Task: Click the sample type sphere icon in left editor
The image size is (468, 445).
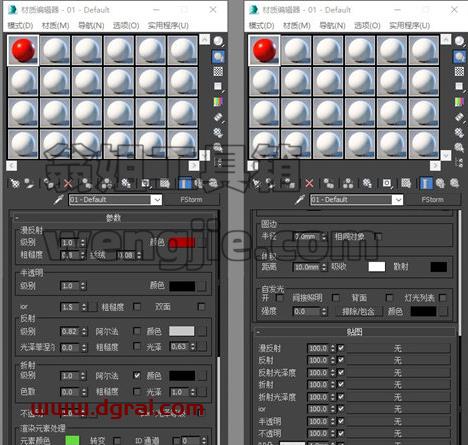Action: coord(218,41)
